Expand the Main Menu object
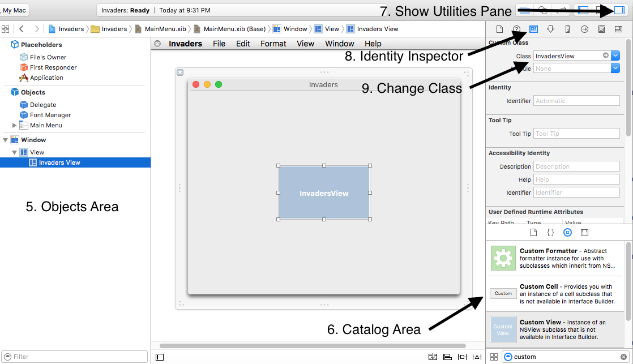633x364 pixels. coord(15,126)
